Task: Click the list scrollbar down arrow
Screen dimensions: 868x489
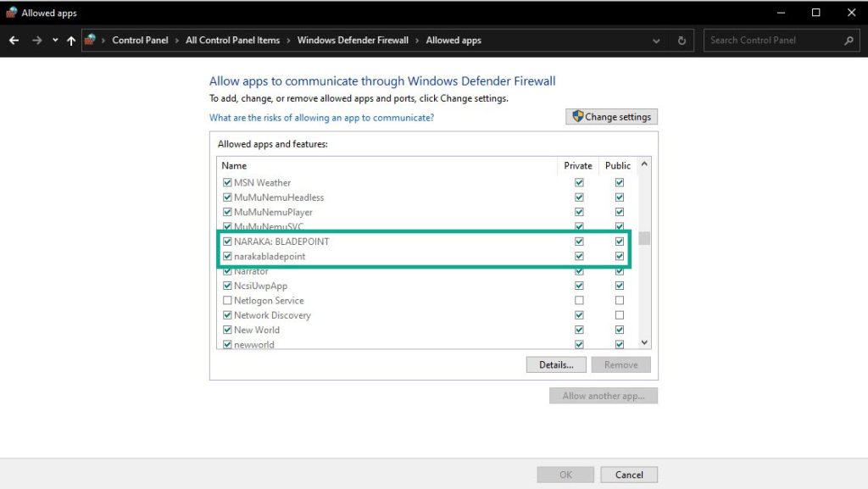Action: (x=644, y=343)
